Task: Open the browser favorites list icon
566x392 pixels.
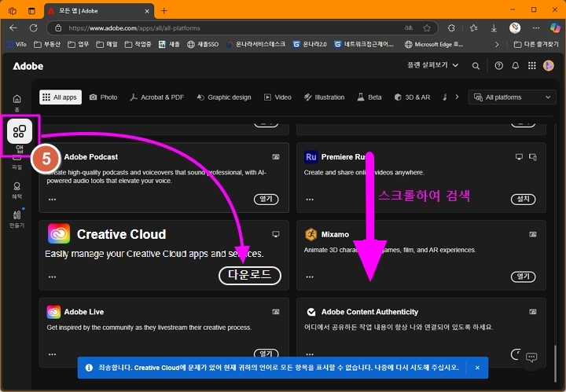Action: 473,28
